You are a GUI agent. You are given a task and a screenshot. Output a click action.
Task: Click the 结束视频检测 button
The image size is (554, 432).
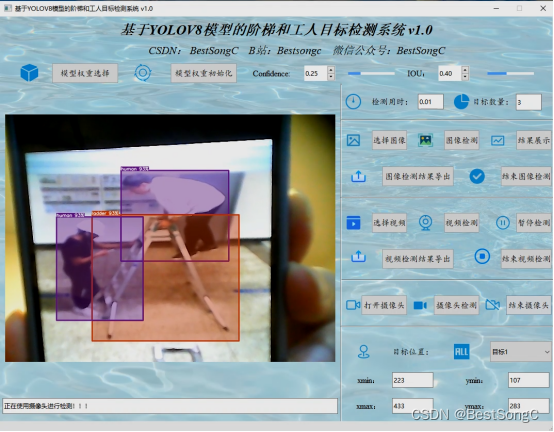tap(526, 259)
